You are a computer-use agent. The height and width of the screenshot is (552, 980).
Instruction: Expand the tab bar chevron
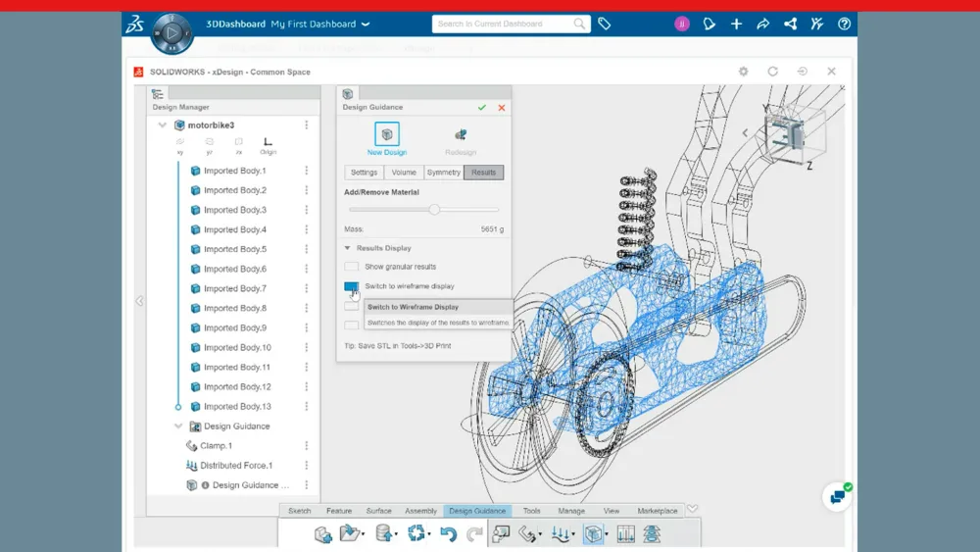pyautogui.click(x=693, y=510)
